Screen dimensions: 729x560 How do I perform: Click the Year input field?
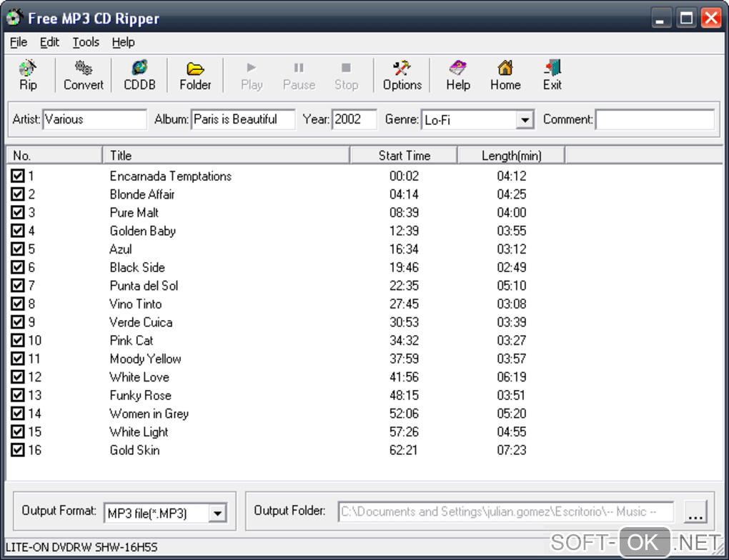pos(354,119)
